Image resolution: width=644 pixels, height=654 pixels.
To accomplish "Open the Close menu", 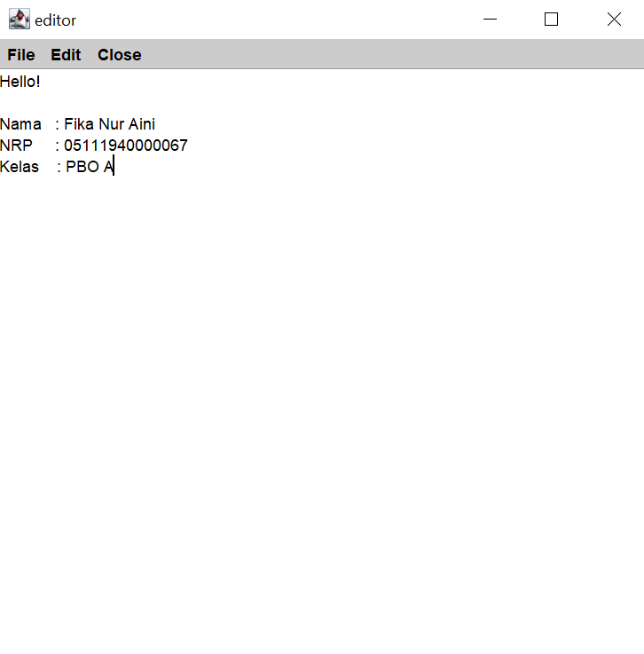I will (119, 55).
